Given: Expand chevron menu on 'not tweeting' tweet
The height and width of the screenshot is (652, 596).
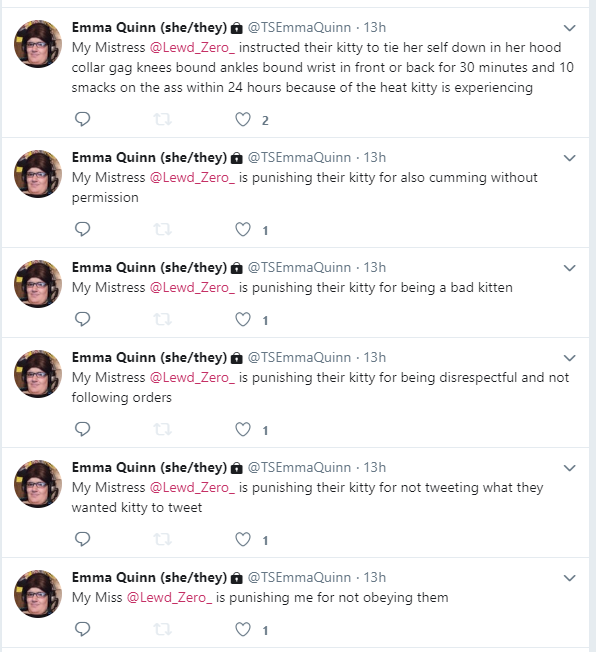Looking at the screenshot, I should [569, 468].
